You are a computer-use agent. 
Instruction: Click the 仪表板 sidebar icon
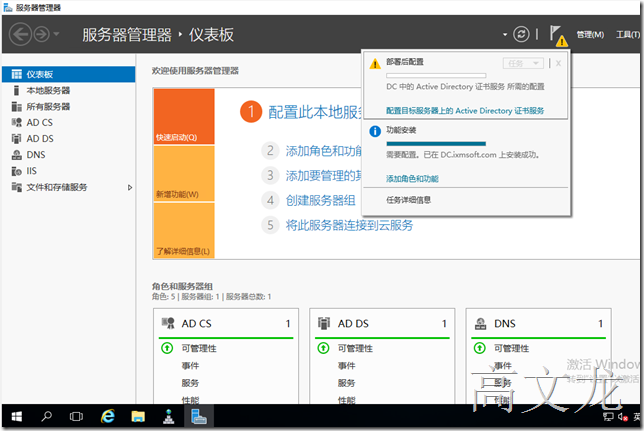click(x=16, y=74)
